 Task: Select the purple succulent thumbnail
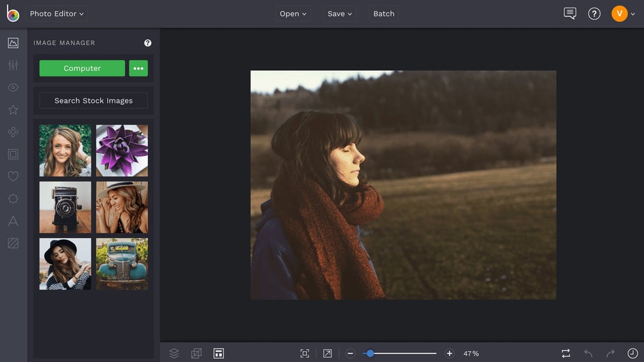tap(122, 151)
